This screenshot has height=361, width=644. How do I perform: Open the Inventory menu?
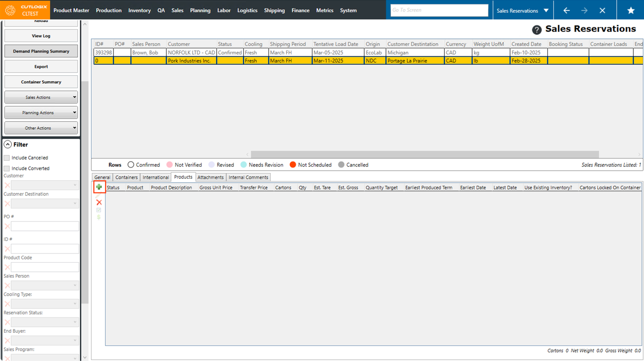tap(139, 10)
